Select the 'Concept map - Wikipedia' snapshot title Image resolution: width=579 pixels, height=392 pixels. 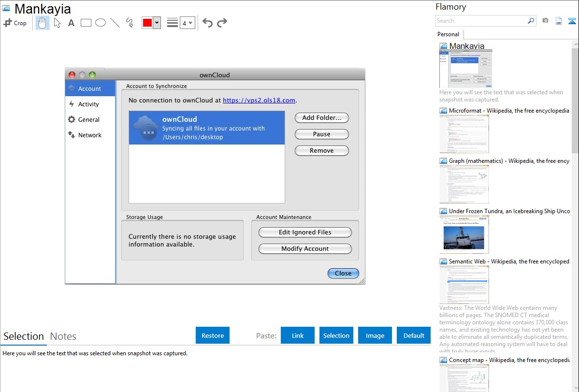(509, 360)
